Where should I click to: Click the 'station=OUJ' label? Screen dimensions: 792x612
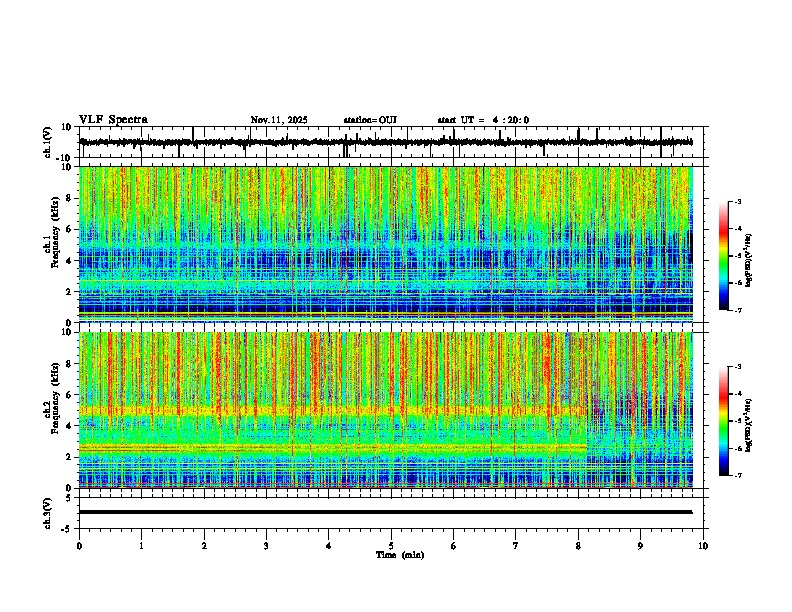(x=370, y=120)
